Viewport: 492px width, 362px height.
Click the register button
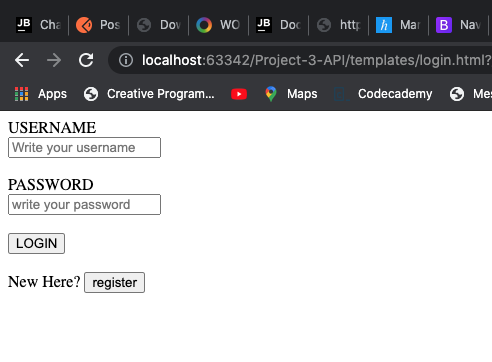point(114,282)
